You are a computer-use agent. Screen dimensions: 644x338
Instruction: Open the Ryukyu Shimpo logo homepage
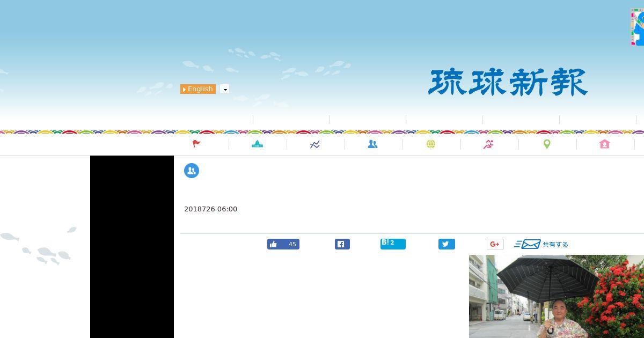[x=508, y=82]
